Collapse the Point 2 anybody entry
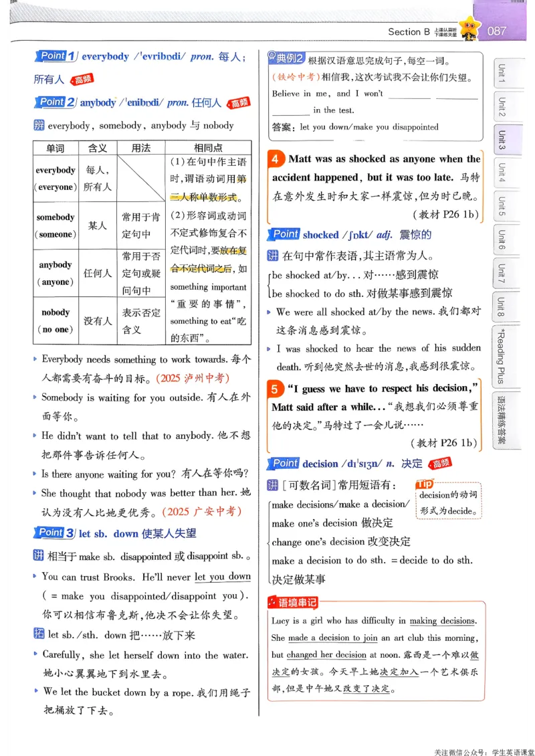 pyautogui.click(x=53, y=102)
